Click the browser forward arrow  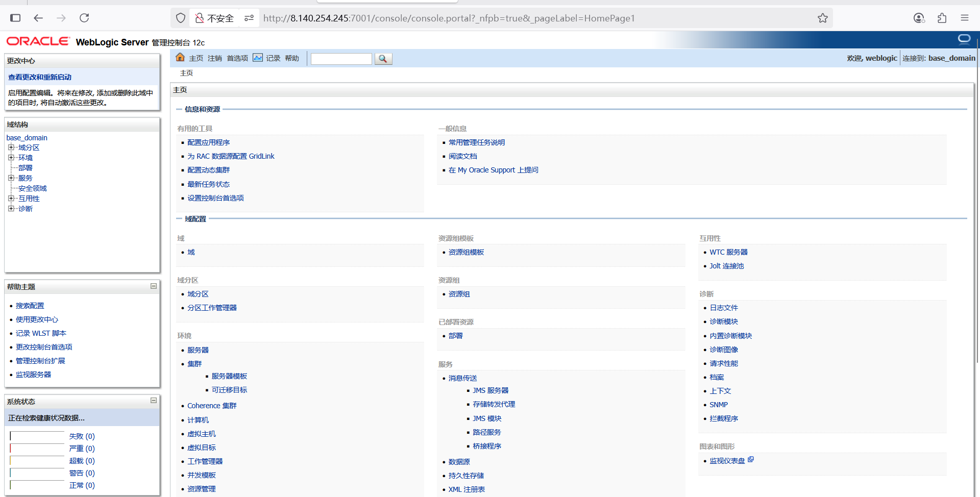coord(61,18)
